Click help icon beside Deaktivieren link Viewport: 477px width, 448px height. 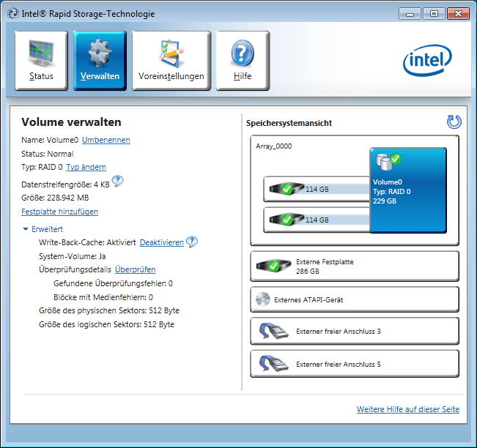pos(192,242)
